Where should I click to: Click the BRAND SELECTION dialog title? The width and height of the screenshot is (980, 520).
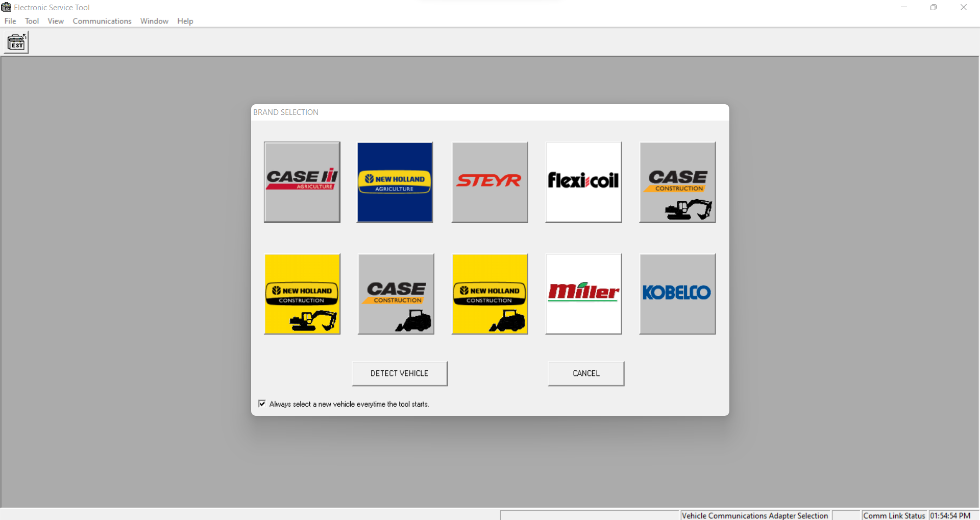[286, 112]
